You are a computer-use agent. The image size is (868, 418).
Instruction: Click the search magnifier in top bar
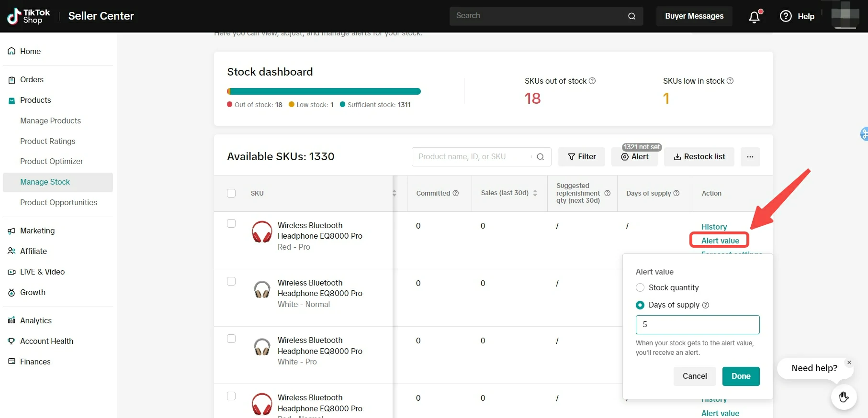[x=631, y=16]
